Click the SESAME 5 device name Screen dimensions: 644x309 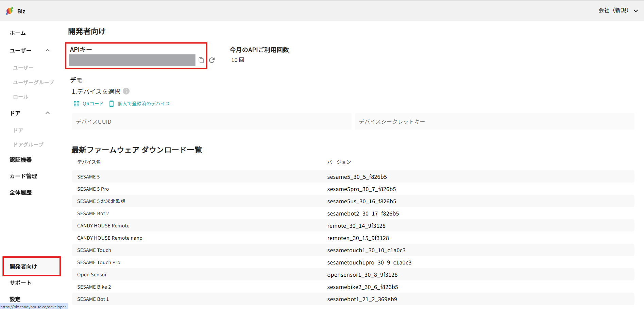click(88, 177)
